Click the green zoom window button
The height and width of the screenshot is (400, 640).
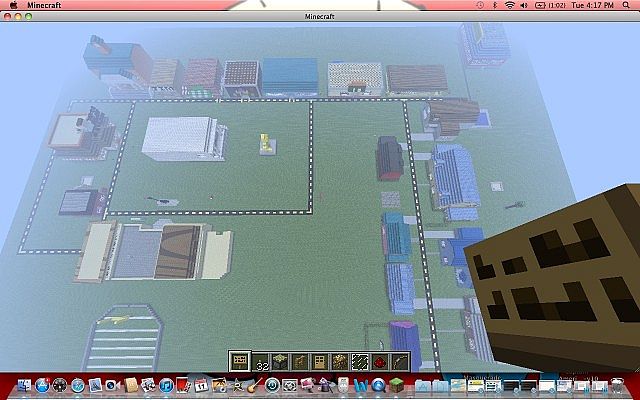pyautogui.click(x=33, y=18)
